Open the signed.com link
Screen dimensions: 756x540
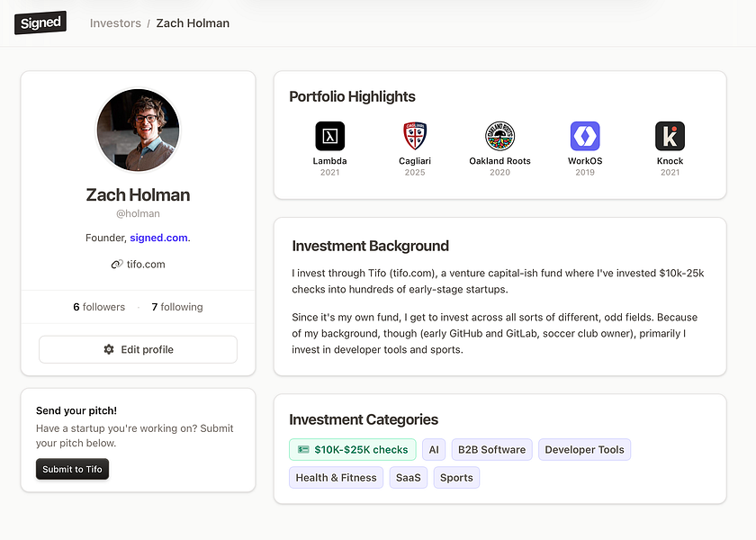(158, 238)
